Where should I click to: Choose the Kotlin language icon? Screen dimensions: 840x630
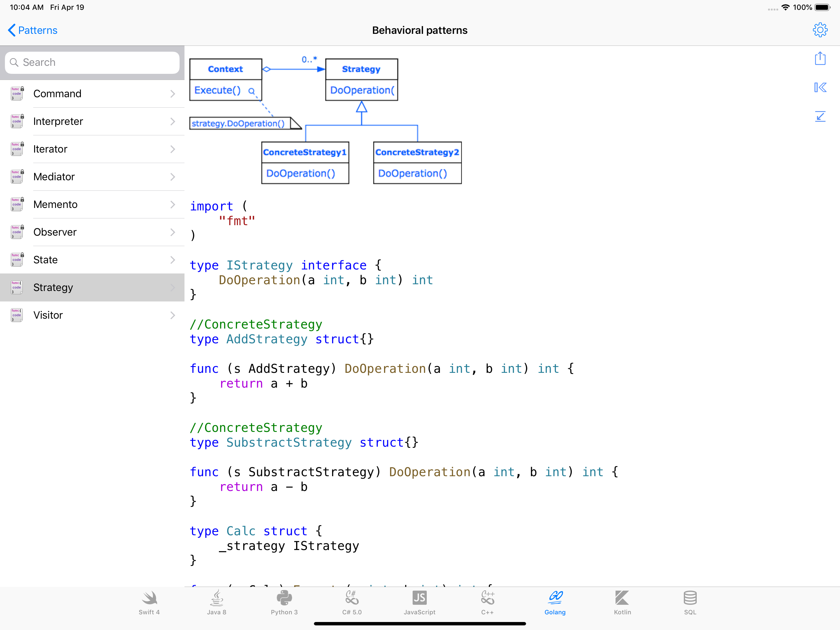[622, 602]
